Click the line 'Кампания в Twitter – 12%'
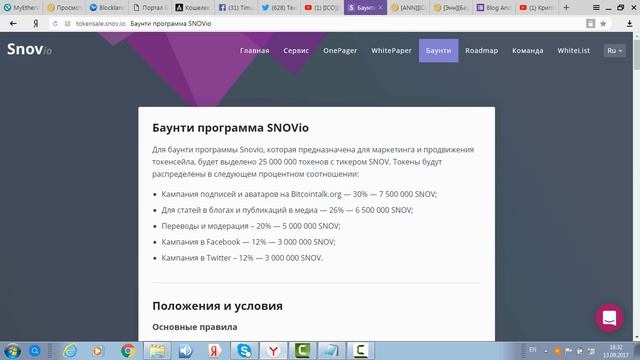 (x=242, y=258)
